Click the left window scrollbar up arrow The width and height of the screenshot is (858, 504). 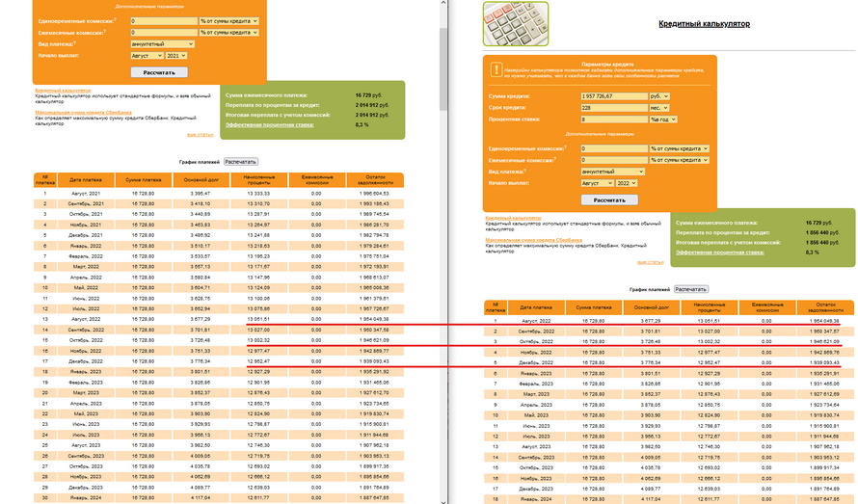(x=443, y=3)
